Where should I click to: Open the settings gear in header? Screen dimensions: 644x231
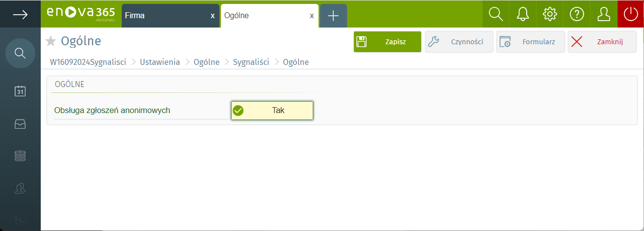click(550, 15)
